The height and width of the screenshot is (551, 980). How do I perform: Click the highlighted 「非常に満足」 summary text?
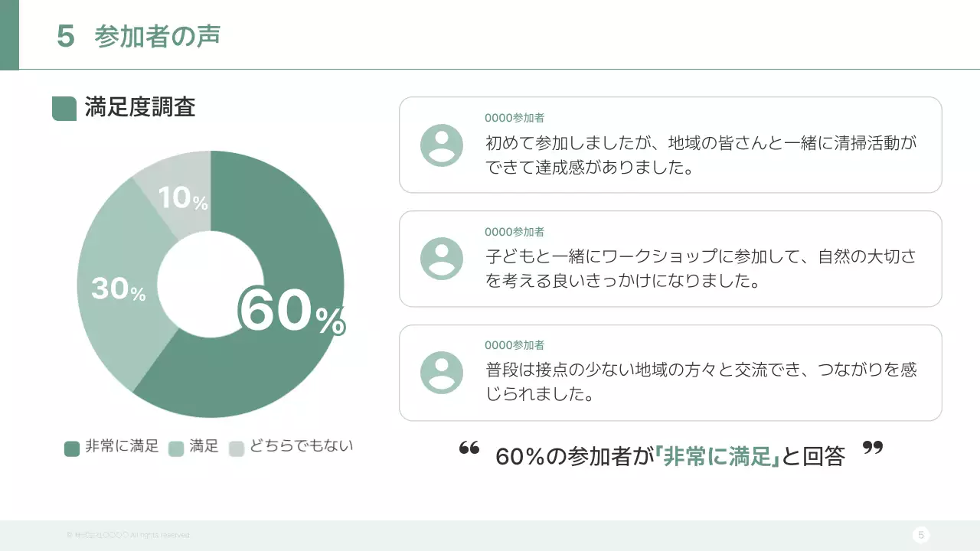point(717,457)
